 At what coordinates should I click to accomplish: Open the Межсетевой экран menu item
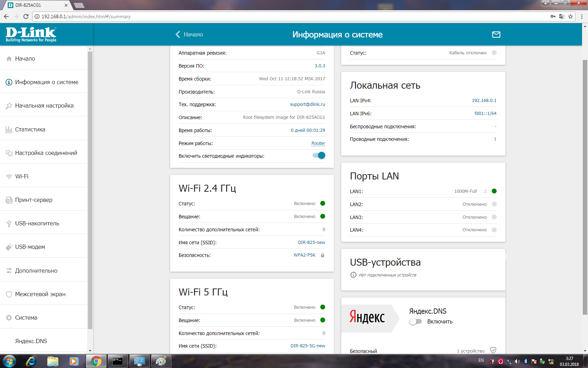pos(40,294)
